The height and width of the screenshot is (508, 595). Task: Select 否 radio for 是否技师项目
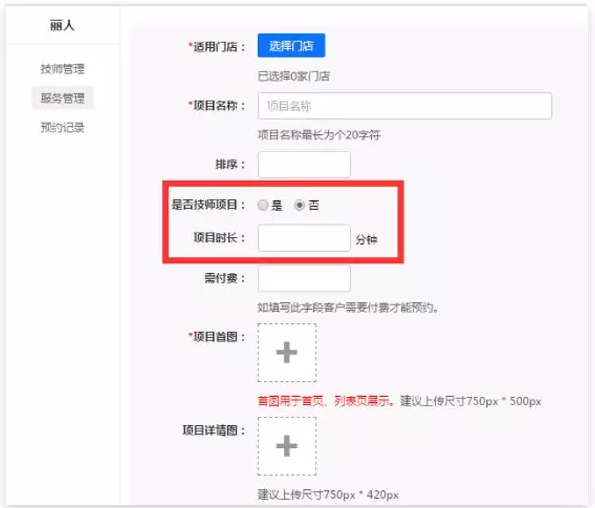click(299, 205)
